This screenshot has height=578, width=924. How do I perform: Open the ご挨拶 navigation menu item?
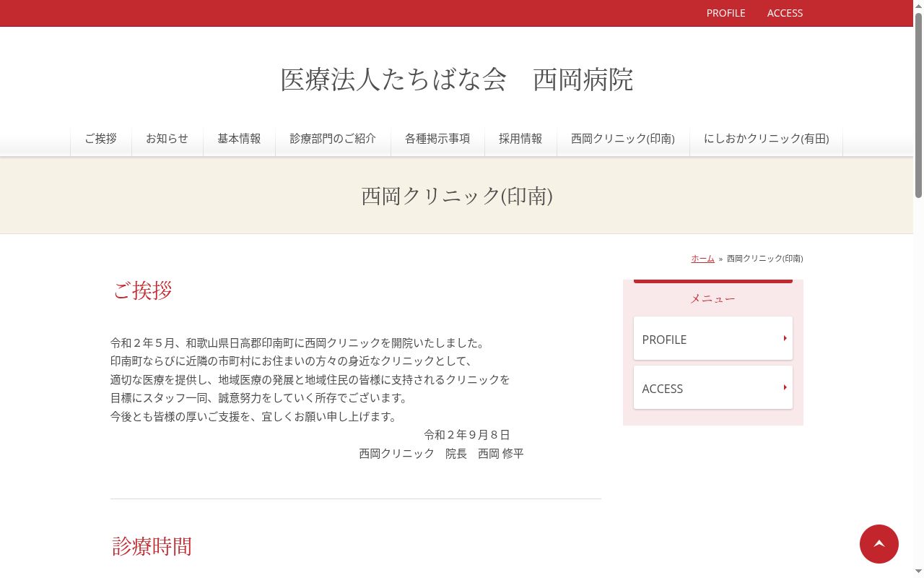101,139
